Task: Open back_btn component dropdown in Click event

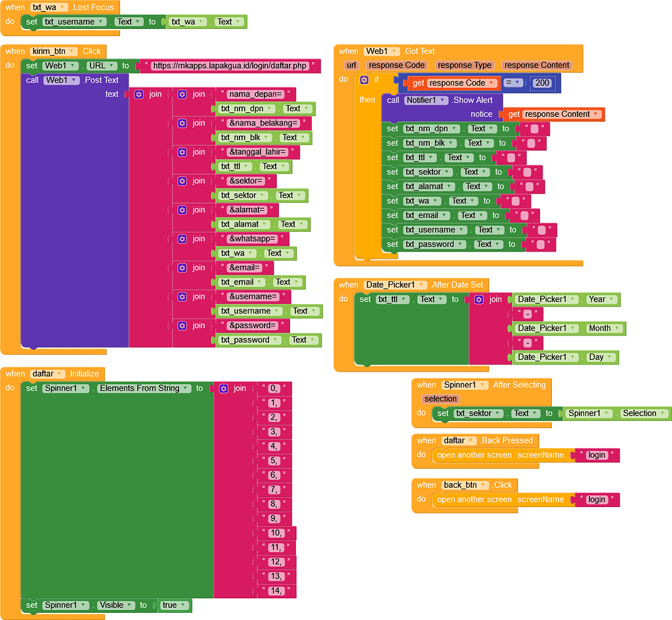Action: click(485, 485)
